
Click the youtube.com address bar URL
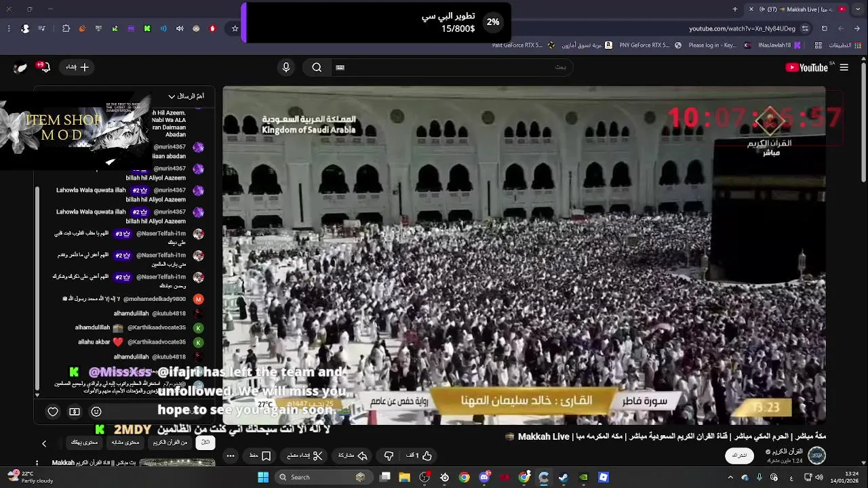742,28
